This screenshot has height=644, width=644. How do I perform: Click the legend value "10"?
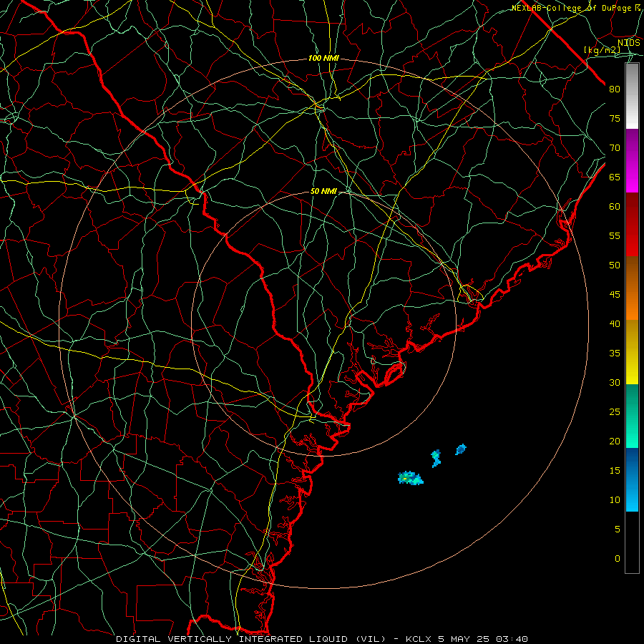click(615, 500)
